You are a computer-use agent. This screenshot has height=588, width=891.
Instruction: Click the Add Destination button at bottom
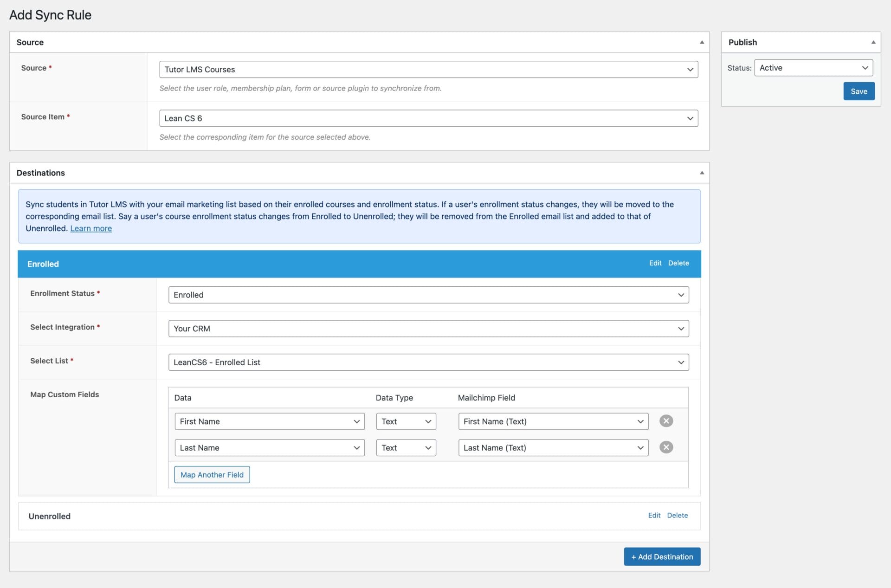tap(662, 556)
